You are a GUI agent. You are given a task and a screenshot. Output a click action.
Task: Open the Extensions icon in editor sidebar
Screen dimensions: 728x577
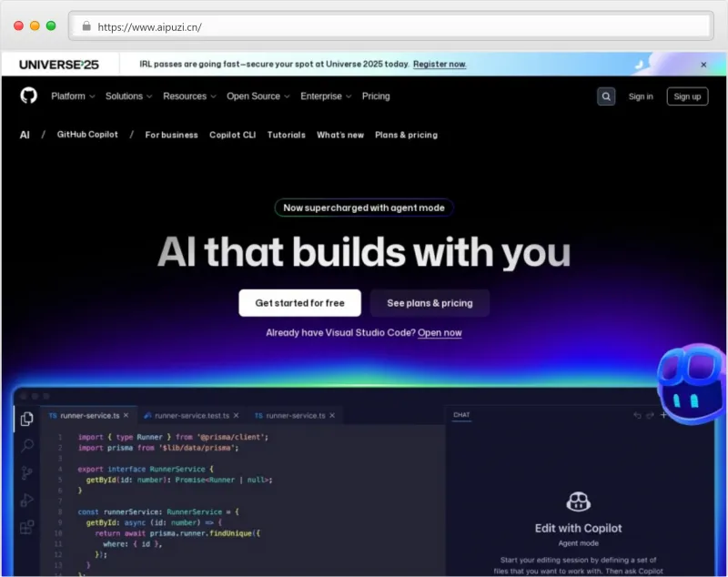(27, 526)
